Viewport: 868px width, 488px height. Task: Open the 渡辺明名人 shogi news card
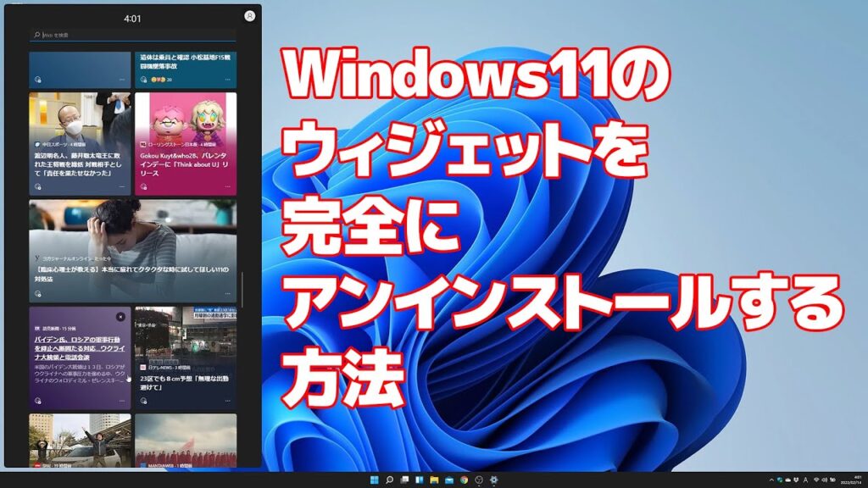pos(80,144)
